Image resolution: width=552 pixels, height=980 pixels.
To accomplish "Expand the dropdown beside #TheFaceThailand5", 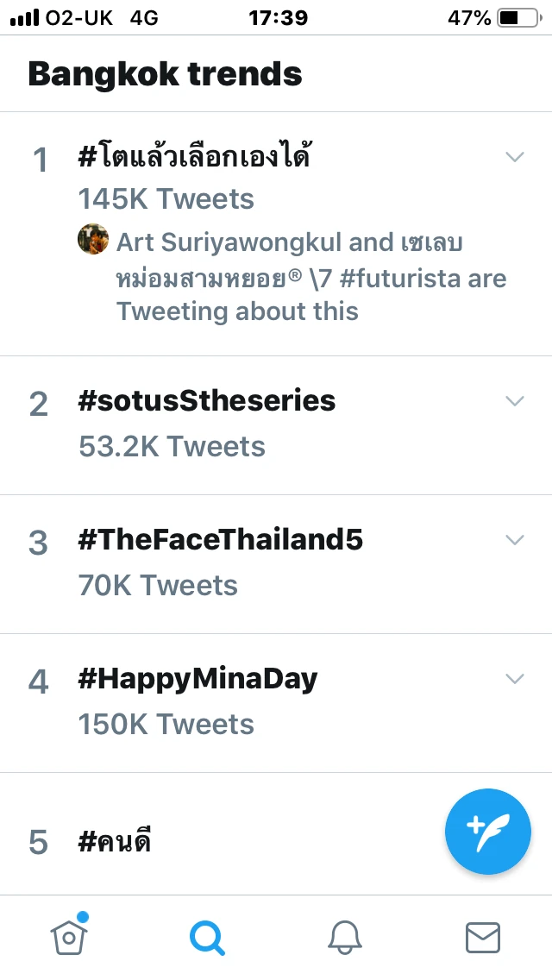I will pyautogui.click(x=515, y=539).
